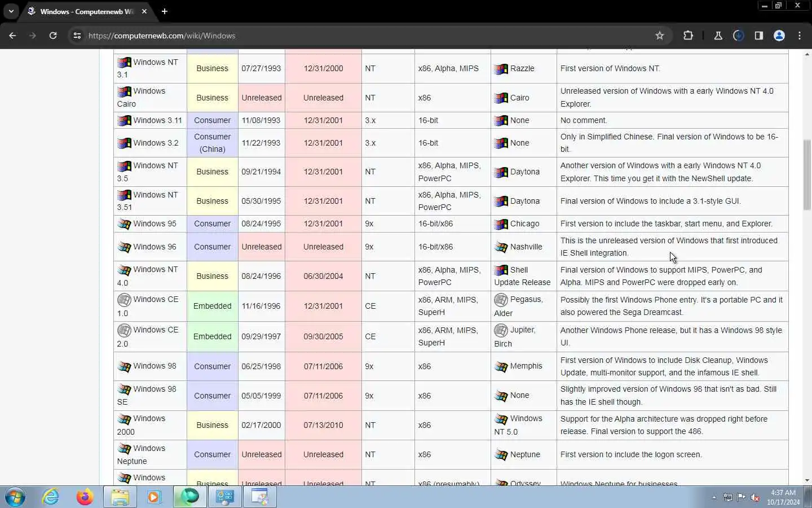Click the Windows 95 row logo icon
Image resolution: width=812 pixels, height=508 pixels.
(124, 224)
